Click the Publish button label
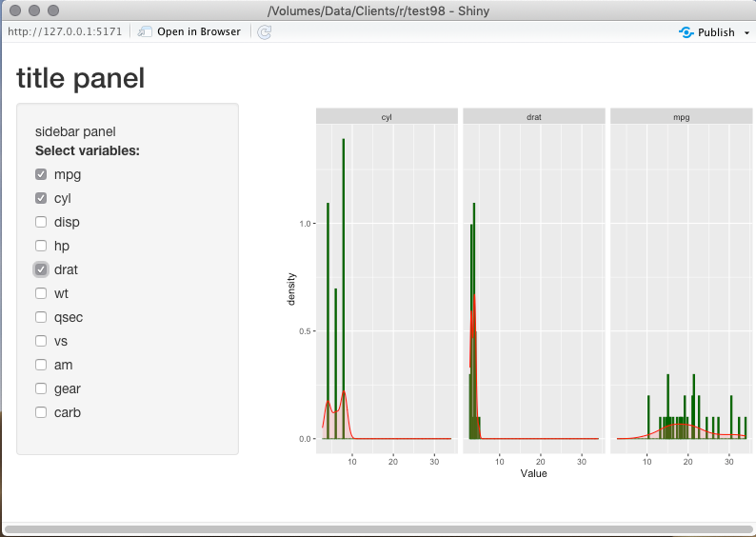Viewport: 756px width, 537px height. click(716, 32)
